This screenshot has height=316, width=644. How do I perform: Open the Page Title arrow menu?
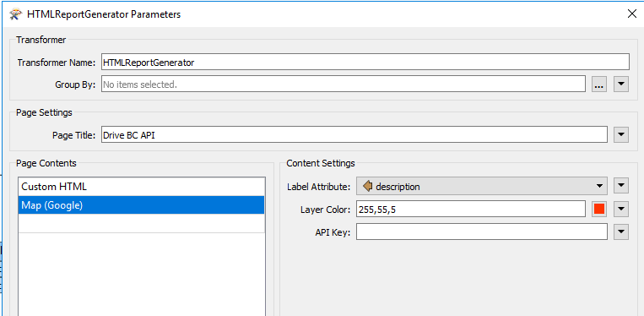coord(621,135)
